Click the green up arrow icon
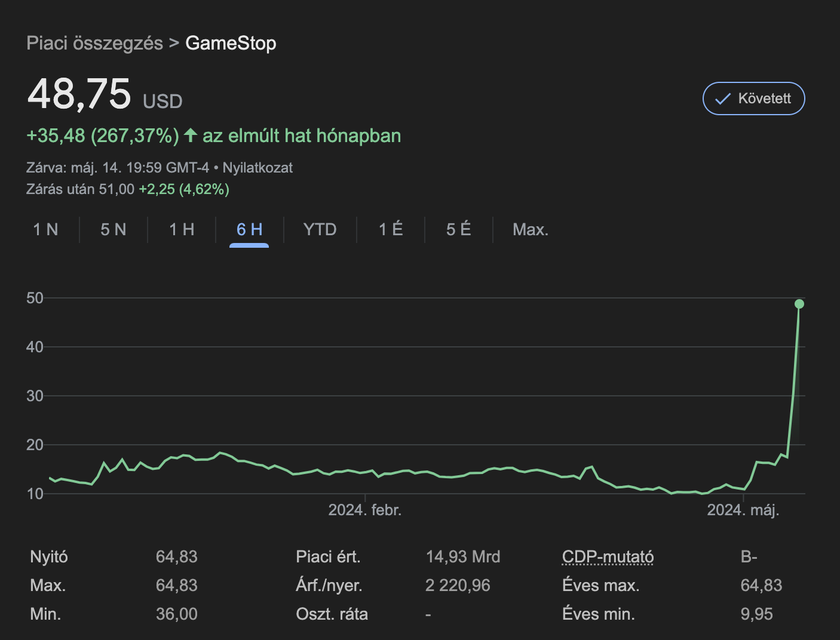The width and height of the screenshot is (840, 640). tap(191, 135)
